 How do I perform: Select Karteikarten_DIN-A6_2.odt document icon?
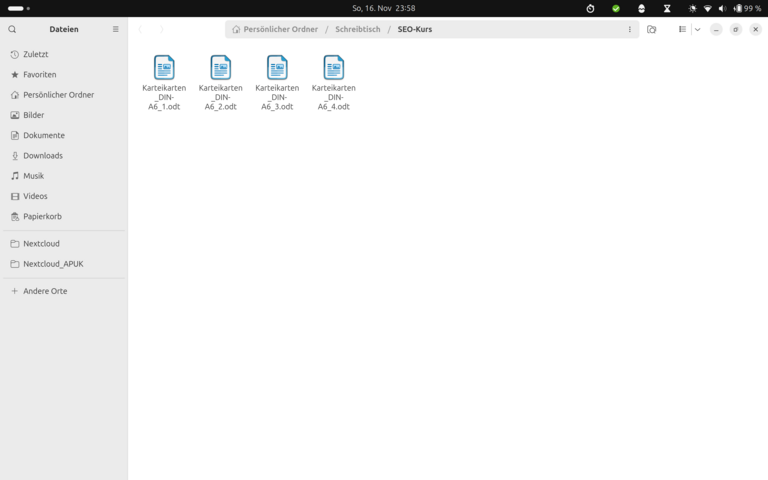click(220, 68)
